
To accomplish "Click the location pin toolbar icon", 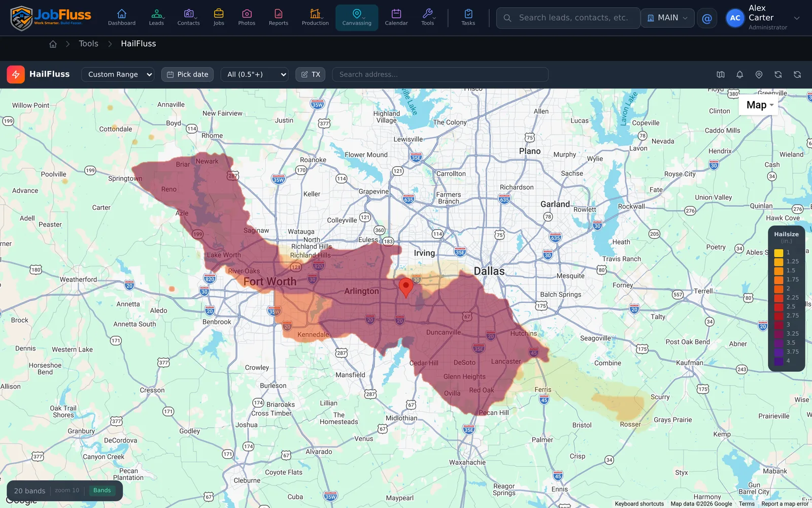I will [x=759, y=75].
